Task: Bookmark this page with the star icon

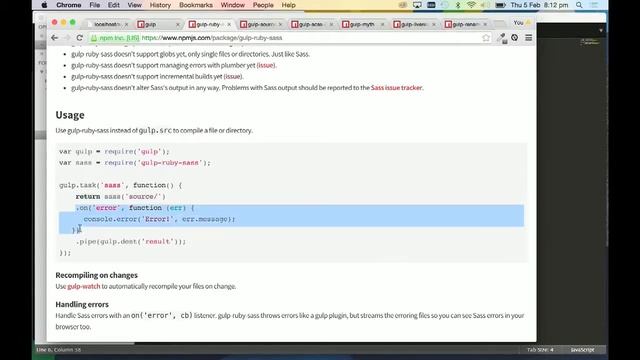Action: click(486, 38)
